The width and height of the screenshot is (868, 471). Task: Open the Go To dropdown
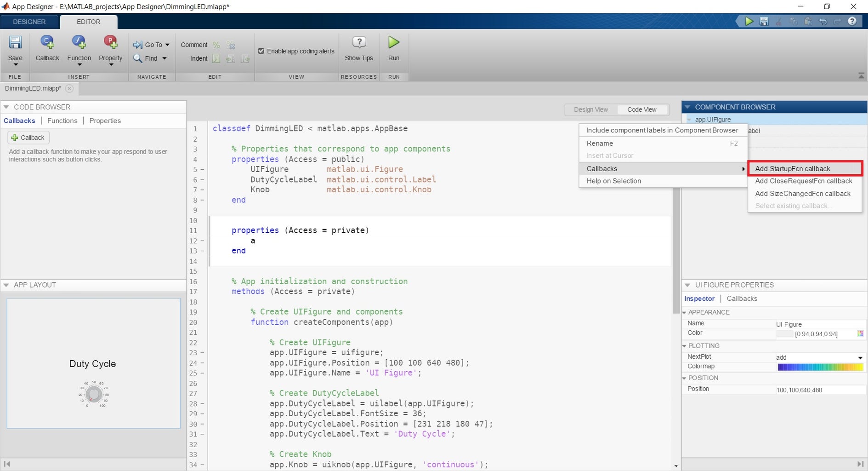coord(152,45)
